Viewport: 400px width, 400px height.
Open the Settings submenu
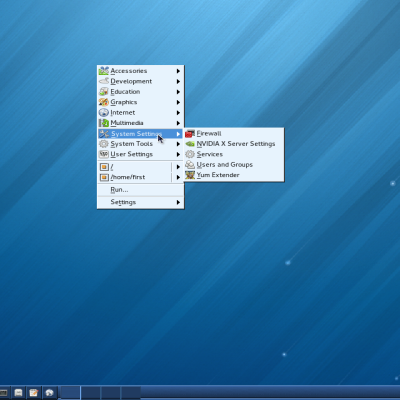click(140, 202)
